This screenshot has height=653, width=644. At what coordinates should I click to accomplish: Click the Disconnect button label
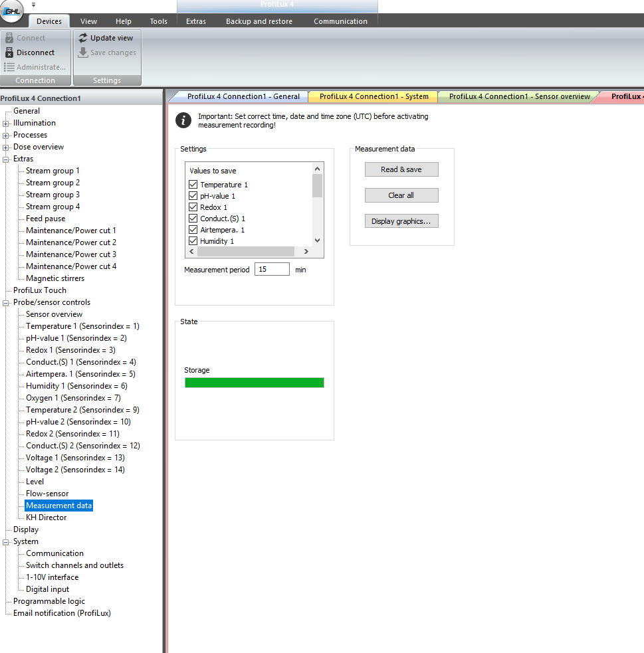pos(35,52)
